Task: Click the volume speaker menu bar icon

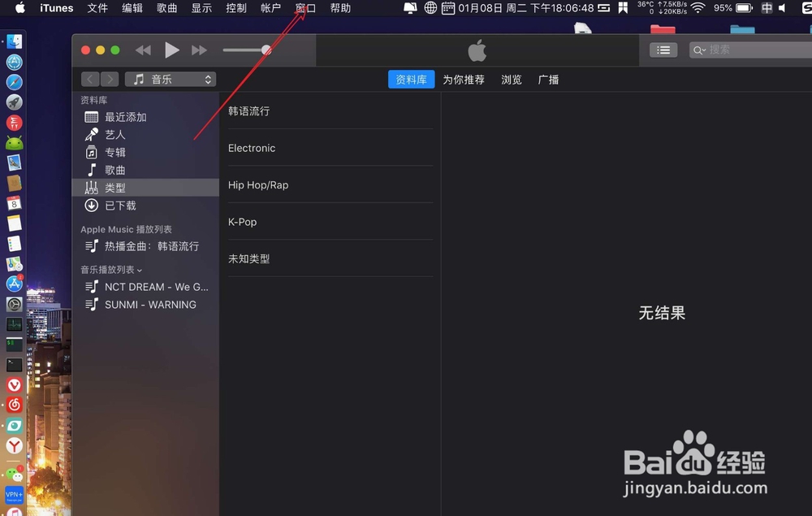Action: coord(783,8)
